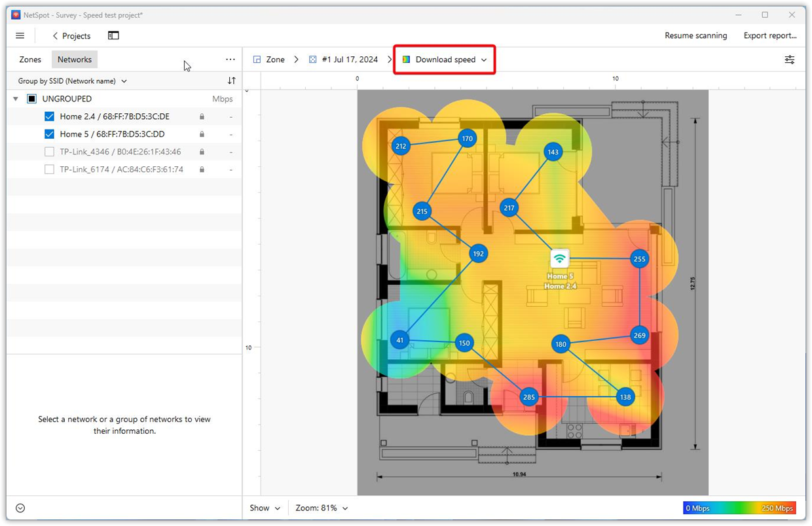The width and height of the screenshot is (812, 526).
Task: Click the sort icon above the network list
Action: [x=231, y=80]
